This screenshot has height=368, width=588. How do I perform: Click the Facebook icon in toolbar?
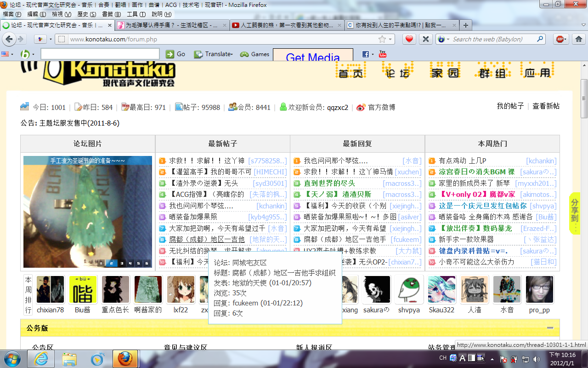point(366,54)
